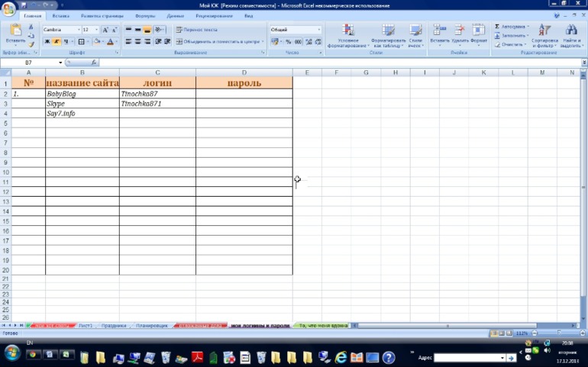Screen dimensions: 588x367
Task: Toggle italic formatting (К)
Action: pos(57,42)
